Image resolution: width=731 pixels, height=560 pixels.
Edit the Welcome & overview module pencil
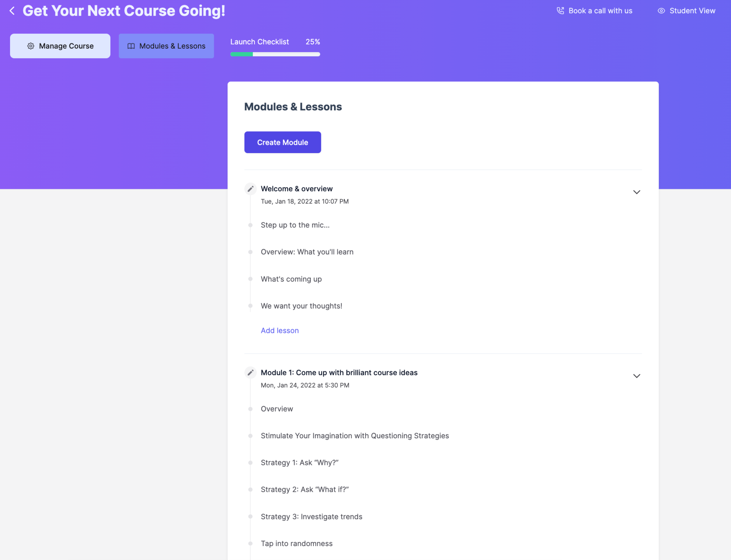[251, 189]
